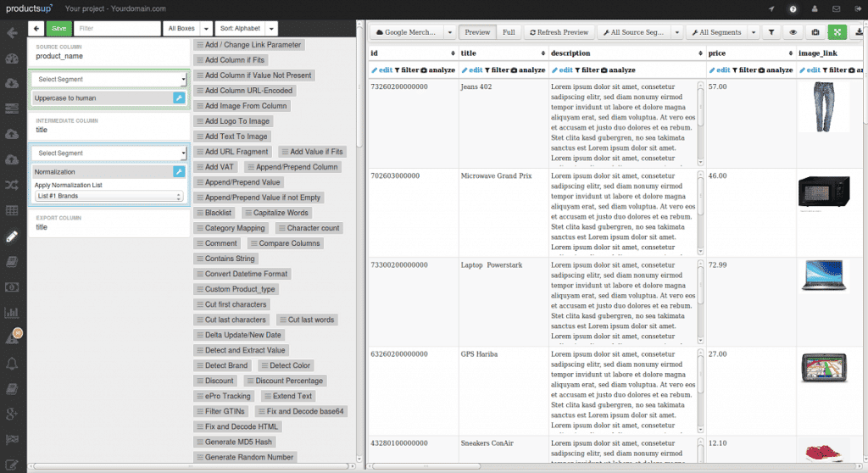The height and width of the screenshot is (473, 868).
Task: Select the Add VAT rule box
Action: tap(215, 167)
